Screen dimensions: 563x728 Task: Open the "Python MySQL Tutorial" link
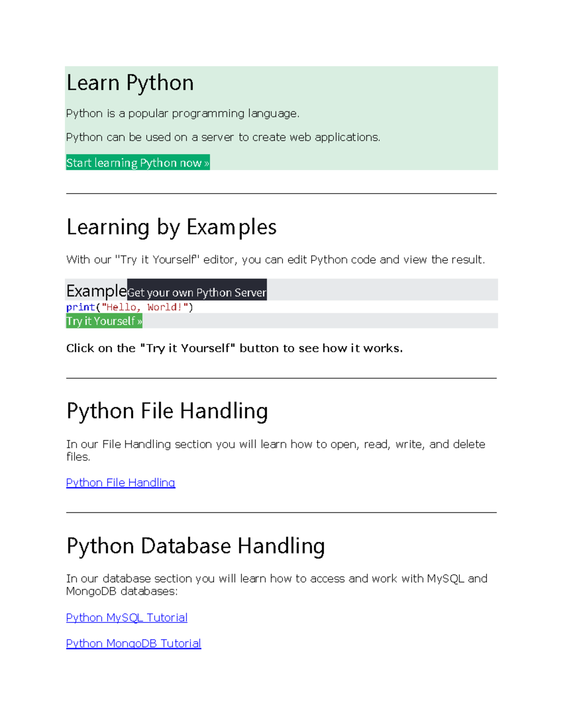127,617
